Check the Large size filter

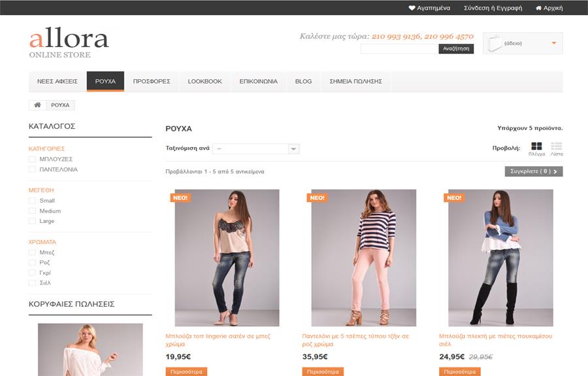pos(32,221)
